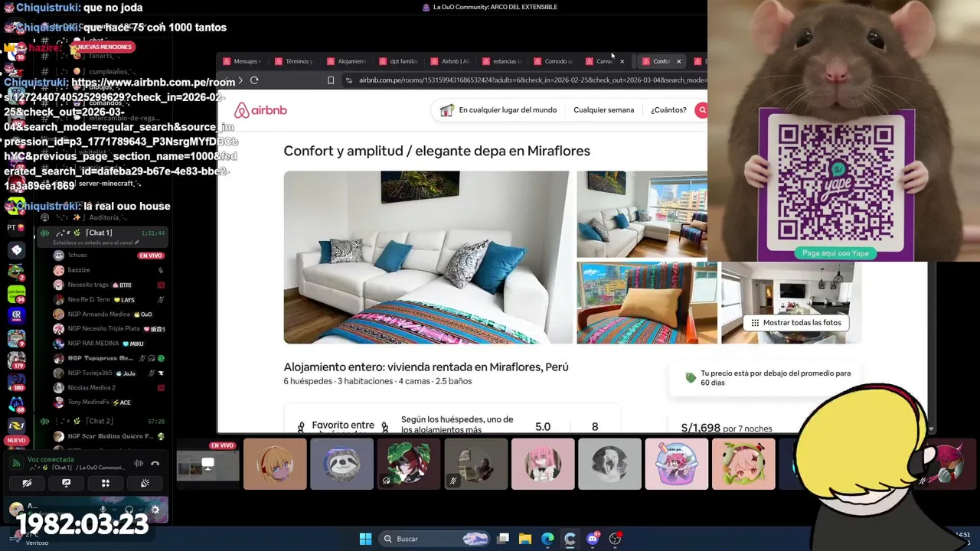Click Mostrar todas las fotos button
This screenshot has width=980, height=551.
796,323
